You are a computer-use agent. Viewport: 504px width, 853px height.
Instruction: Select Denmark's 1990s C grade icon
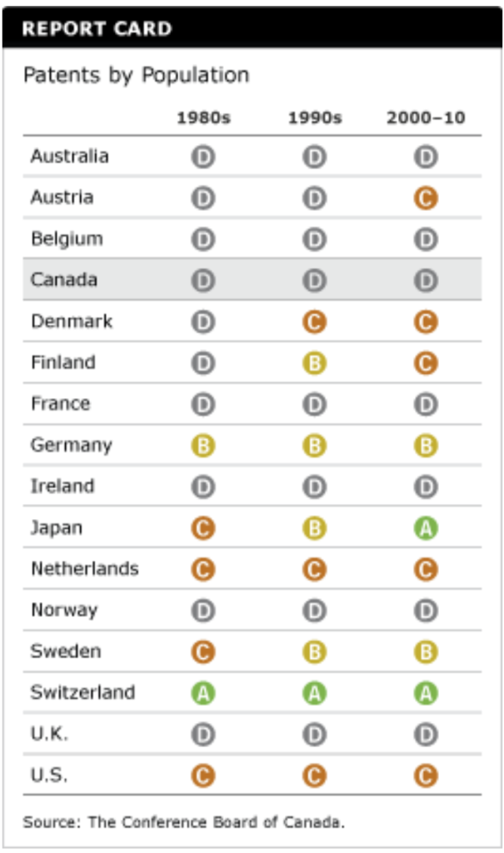[314, 322]
